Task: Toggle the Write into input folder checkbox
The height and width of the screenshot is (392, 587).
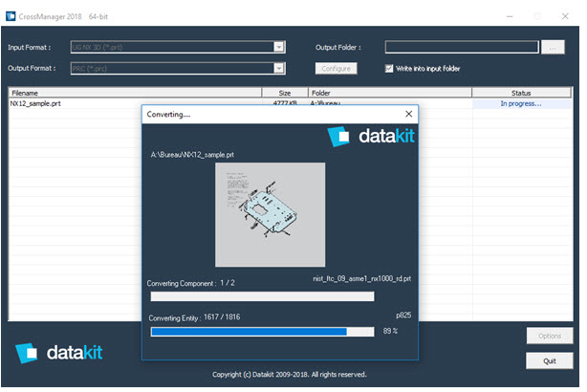Action: tap(389, 69)
